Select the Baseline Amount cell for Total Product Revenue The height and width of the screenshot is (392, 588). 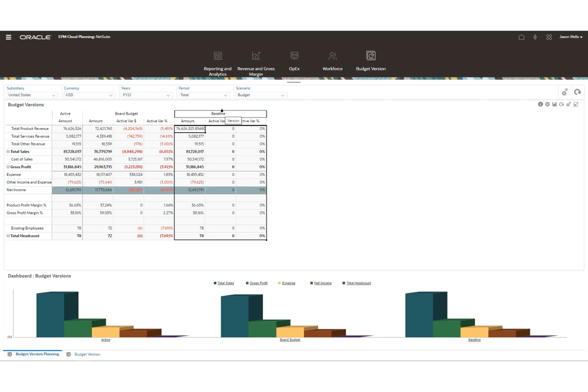click(x=190, y=128)
